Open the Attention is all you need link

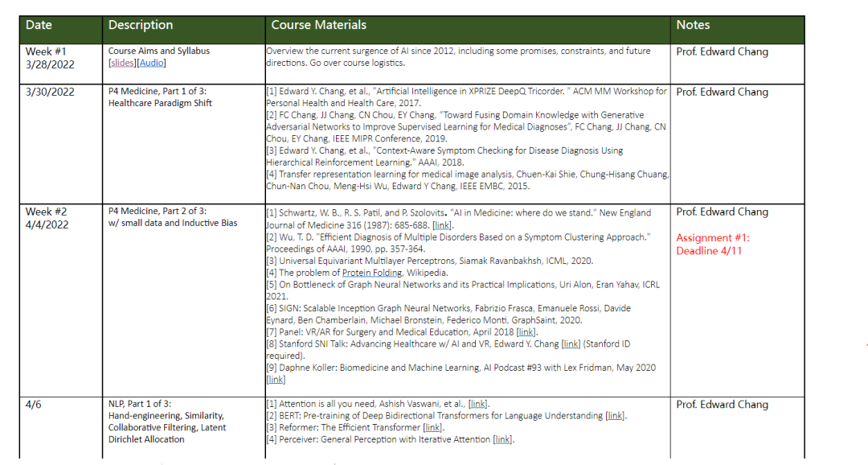coord(478,404)
